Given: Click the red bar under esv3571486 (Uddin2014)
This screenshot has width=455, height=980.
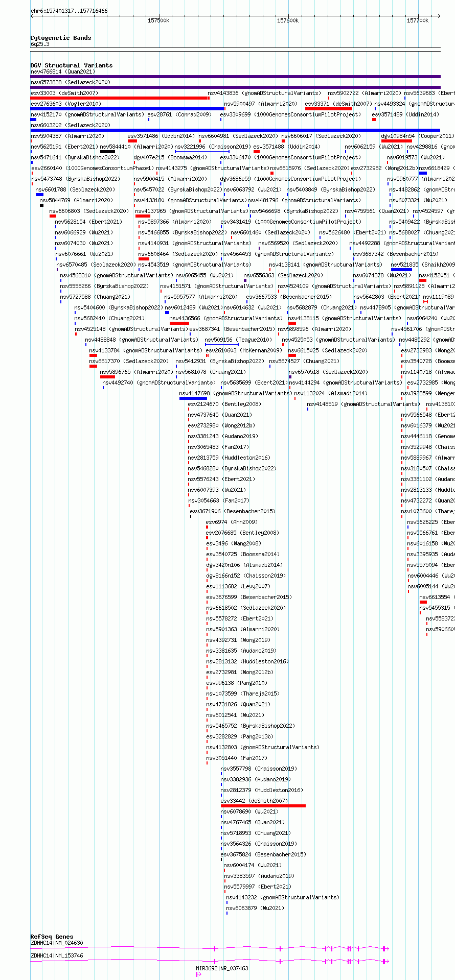Looking at the screenshot, I should 132,141.
